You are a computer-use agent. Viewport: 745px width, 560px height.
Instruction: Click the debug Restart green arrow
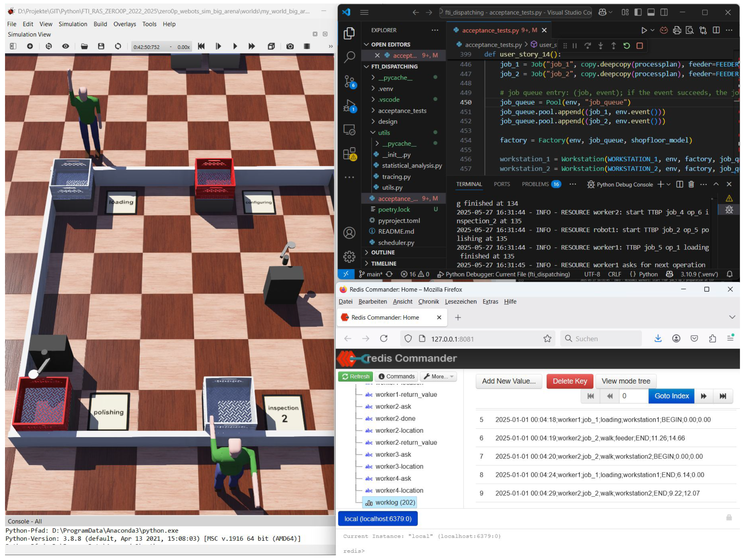(x=626, y=46)
